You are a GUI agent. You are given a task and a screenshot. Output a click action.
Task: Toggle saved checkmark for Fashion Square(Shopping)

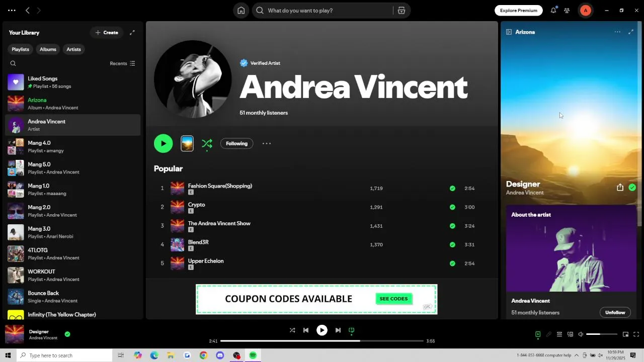click(x=452, y=189)
